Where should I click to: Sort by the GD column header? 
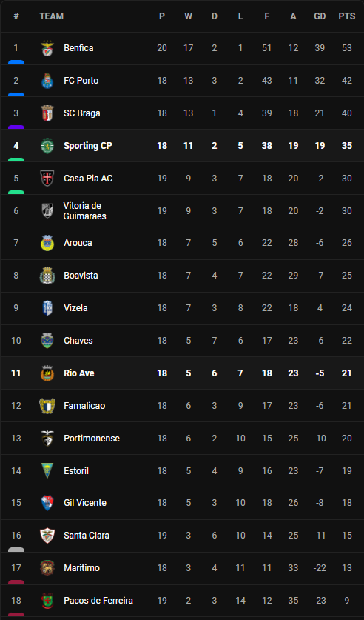click(x=320, y=16)
